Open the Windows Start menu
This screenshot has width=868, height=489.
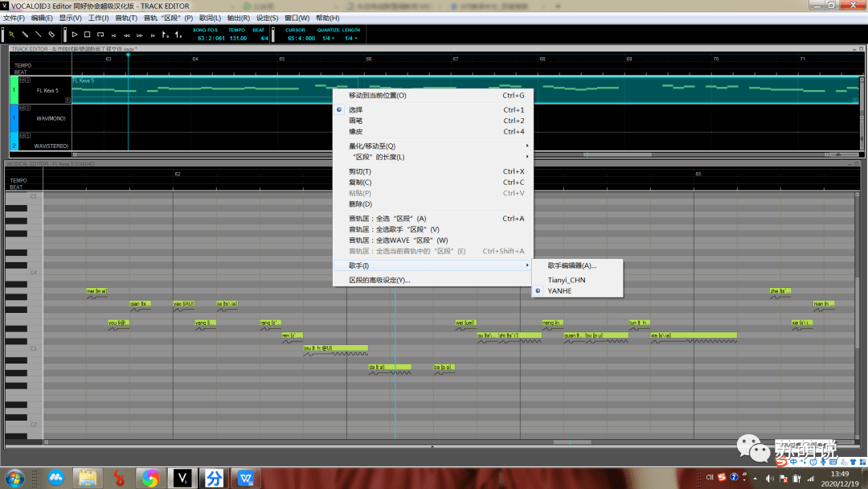tap(14, 478)
